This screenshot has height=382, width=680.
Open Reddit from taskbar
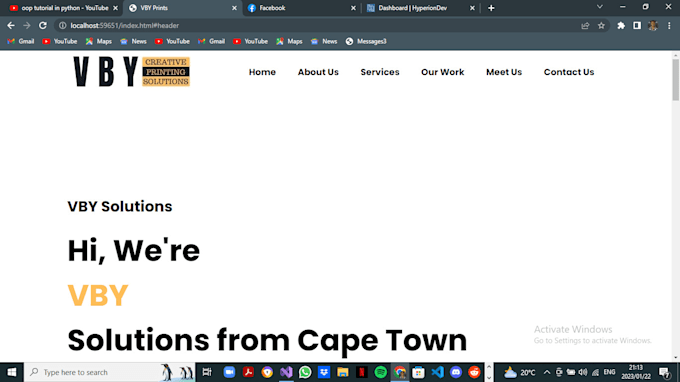[474, 372]
